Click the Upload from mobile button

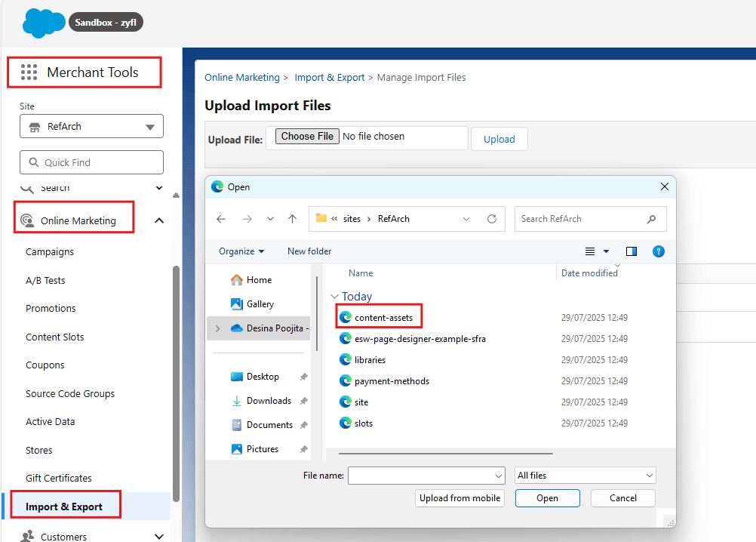point(459,498)
